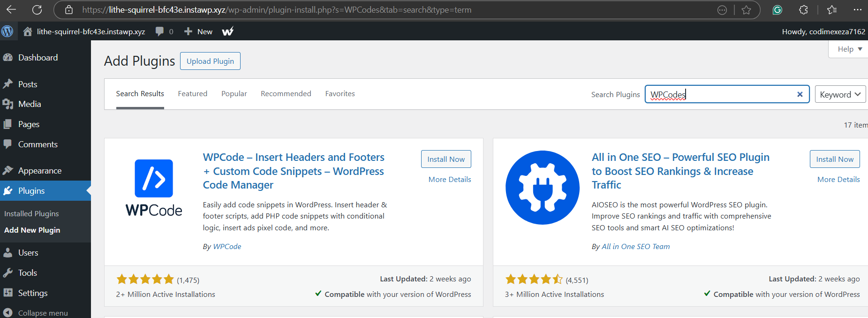Image resolution: width=868 pixels, height=318 pixels.
Task: Go back in browser history
Action: [11, 9]
